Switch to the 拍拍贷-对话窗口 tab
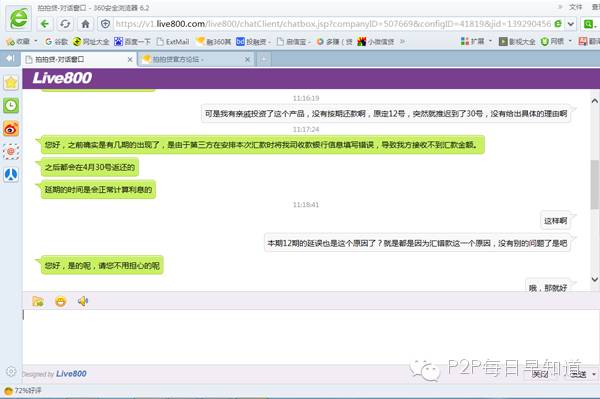This screenshot has width=600, height=399. pyautogui.click(x=77, y=59)
